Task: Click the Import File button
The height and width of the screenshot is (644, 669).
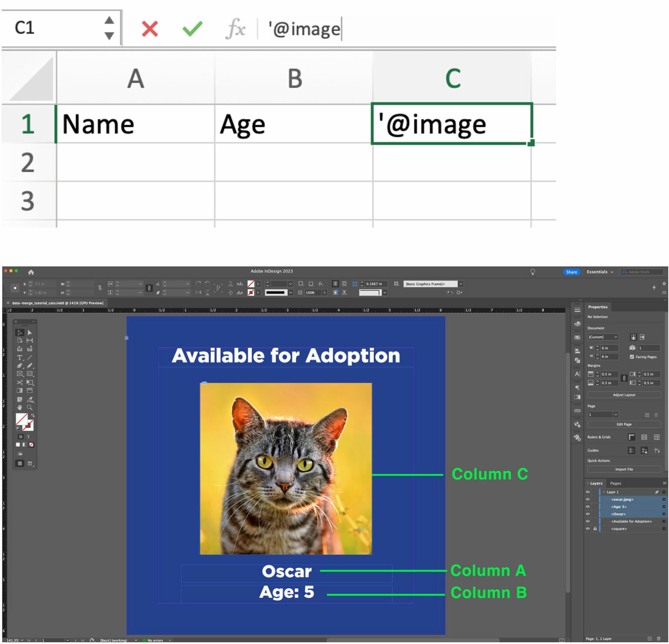Action: pyautogui.click(x=624, y=469)
